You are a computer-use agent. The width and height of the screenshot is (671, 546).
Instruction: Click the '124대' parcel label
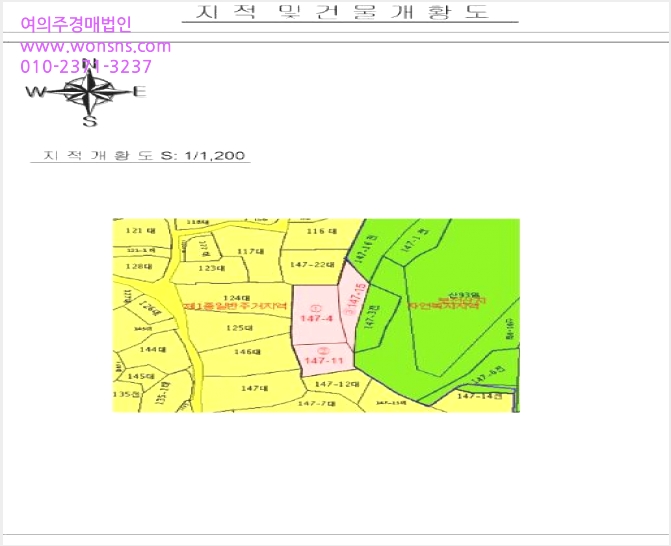click(237, 297)
